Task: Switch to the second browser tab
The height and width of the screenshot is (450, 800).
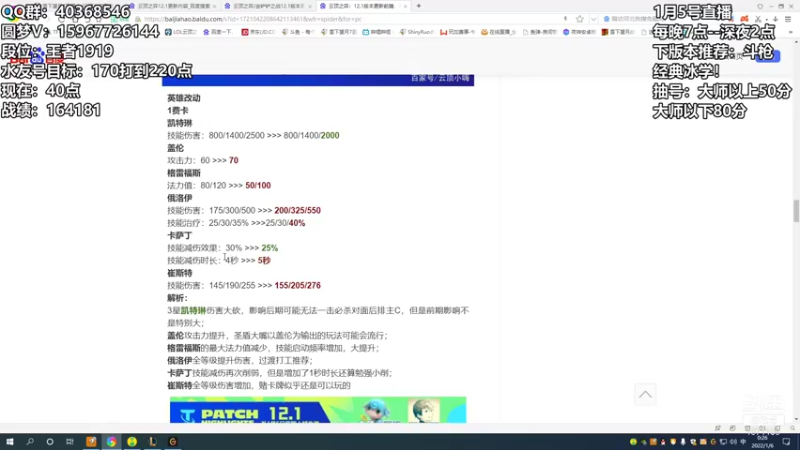Action: (x=267, y=6)
